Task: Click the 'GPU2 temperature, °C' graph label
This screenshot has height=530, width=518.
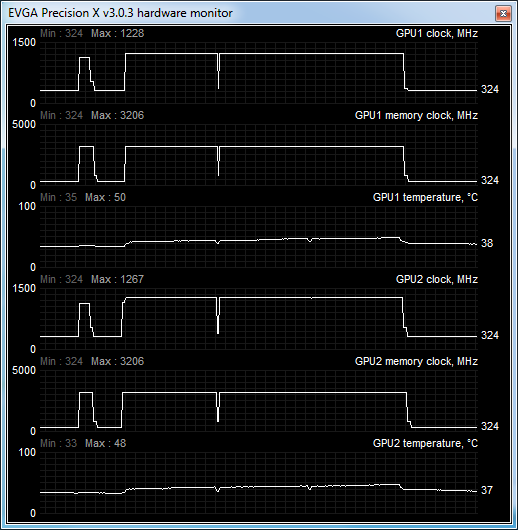Action: click(x=425, y=443)
